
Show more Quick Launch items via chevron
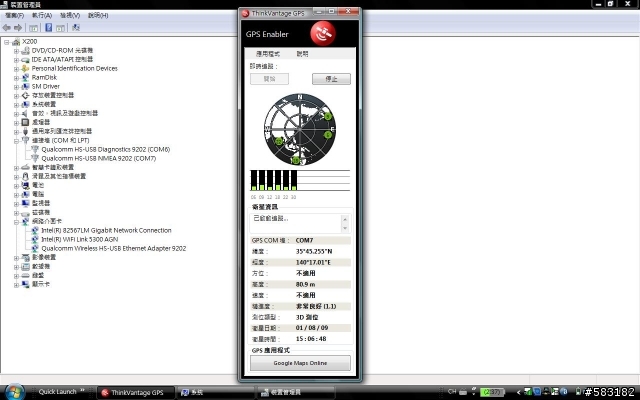point(82,391)
